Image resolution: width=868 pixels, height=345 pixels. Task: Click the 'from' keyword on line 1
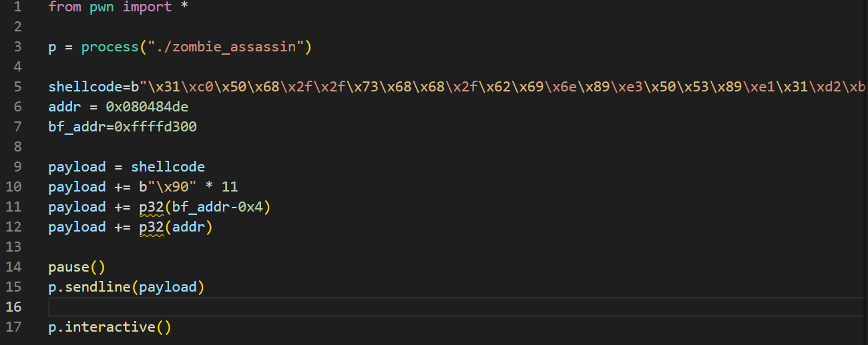65,7
